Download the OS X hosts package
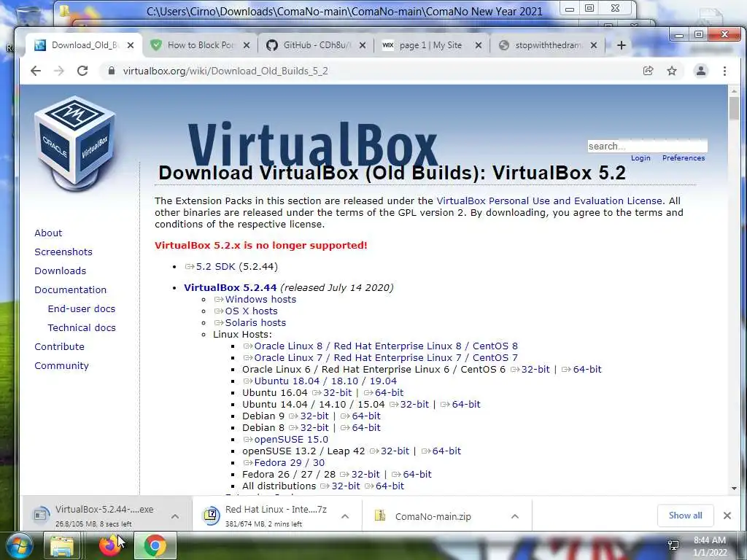The width and height of the screenshot is (747, 560). [246, 311]
